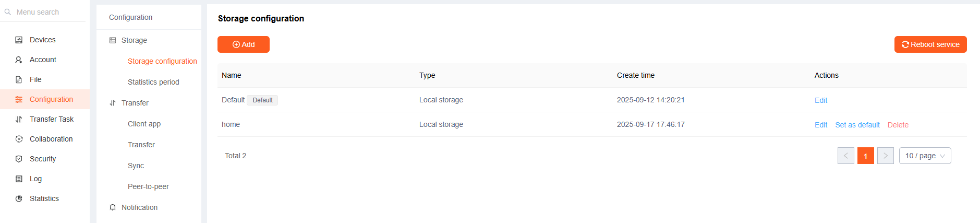The height and width of the screenshot is (223, 980).
Task: Click the Devices icon in sidebar
Action: click(19, 40)
